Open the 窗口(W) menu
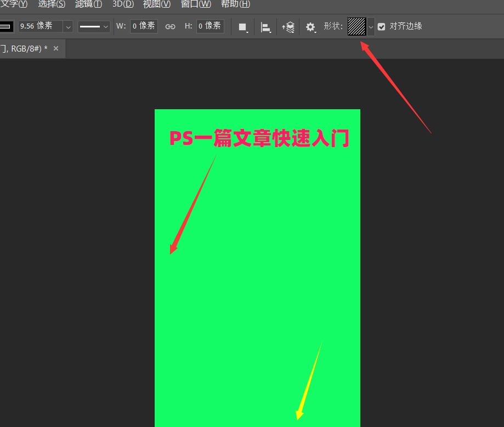The image size is (504, 427). click(196, 4)
